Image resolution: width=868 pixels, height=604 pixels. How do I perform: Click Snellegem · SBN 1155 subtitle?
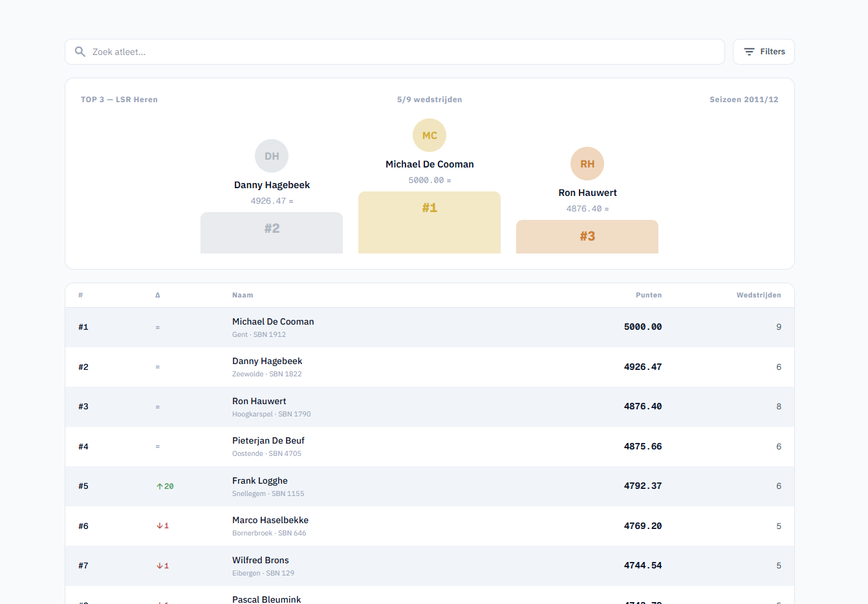point(268,493)
